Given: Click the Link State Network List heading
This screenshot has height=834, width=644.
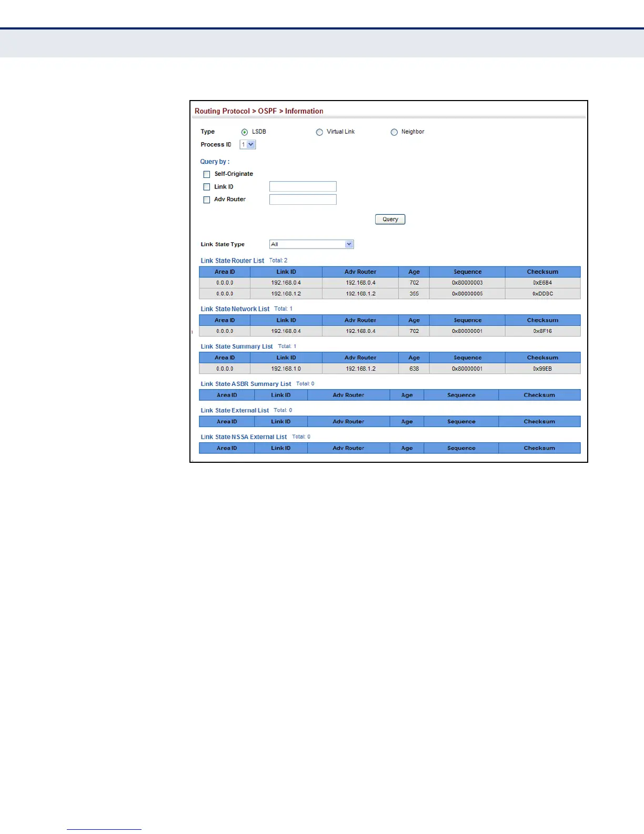Looking at the screenshot, I should point(235,309).
